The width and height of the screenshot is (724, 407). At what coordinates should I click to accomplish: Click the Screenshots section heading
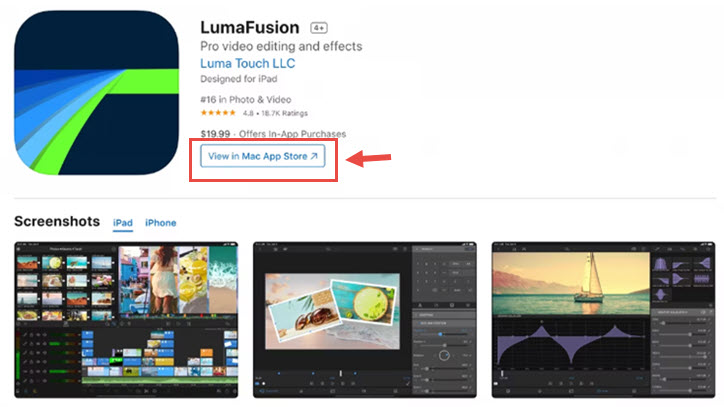pos(57,221)
